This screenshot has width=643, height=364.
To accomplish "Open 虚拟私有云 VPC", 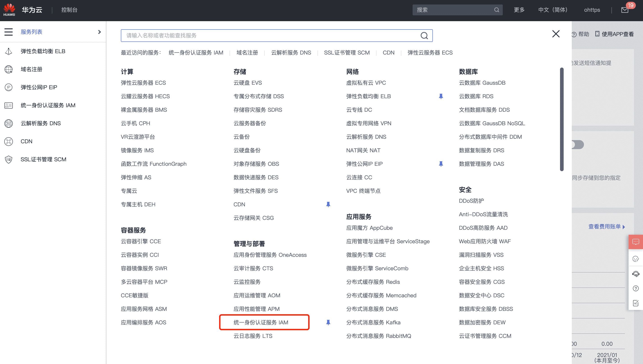I will pyautogui.click(x=366, y=83).
